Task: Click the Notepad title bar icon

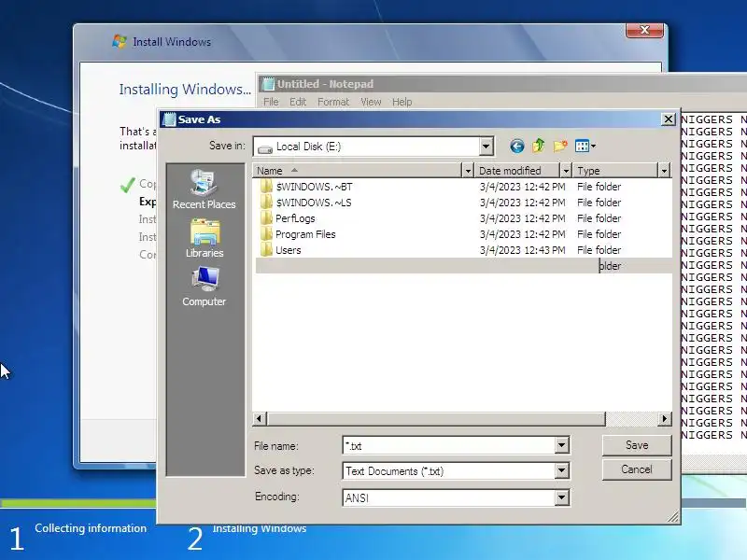Action: 268,84
